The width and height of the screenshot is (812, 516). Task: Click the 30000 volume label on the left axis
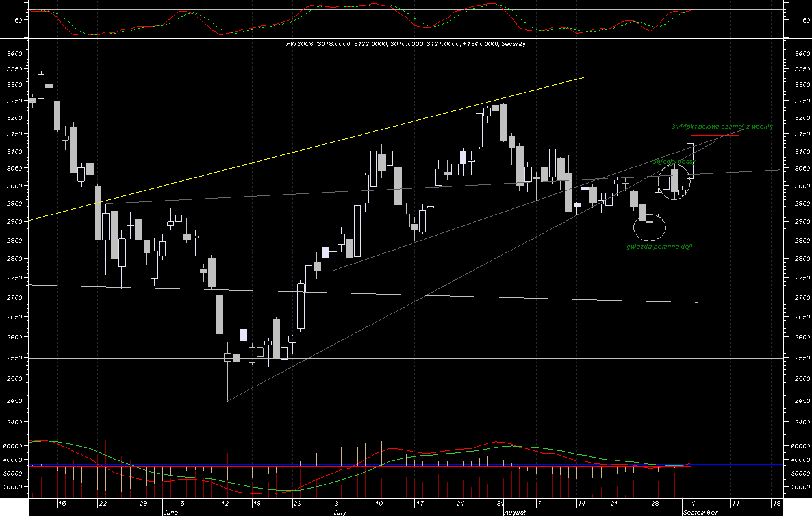pos(13,474)
